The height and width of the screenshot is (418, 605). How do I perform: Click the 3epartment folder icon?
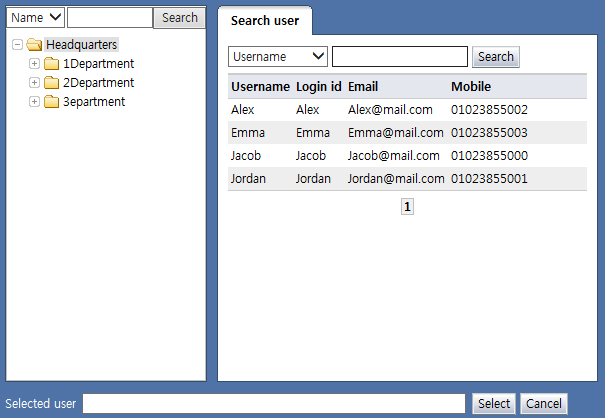click(x=52, y=102)
